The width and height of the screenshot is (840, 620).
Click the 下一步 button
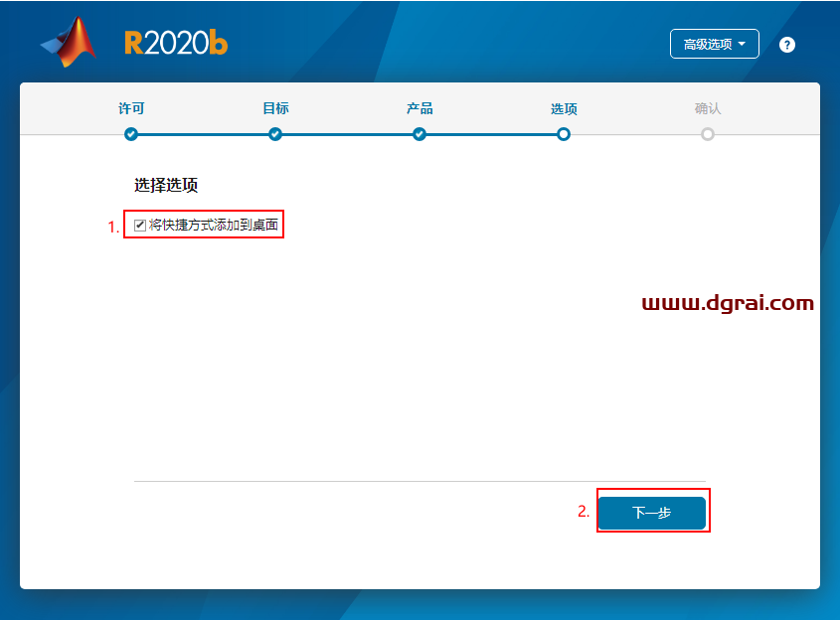[x=651, y=513]
